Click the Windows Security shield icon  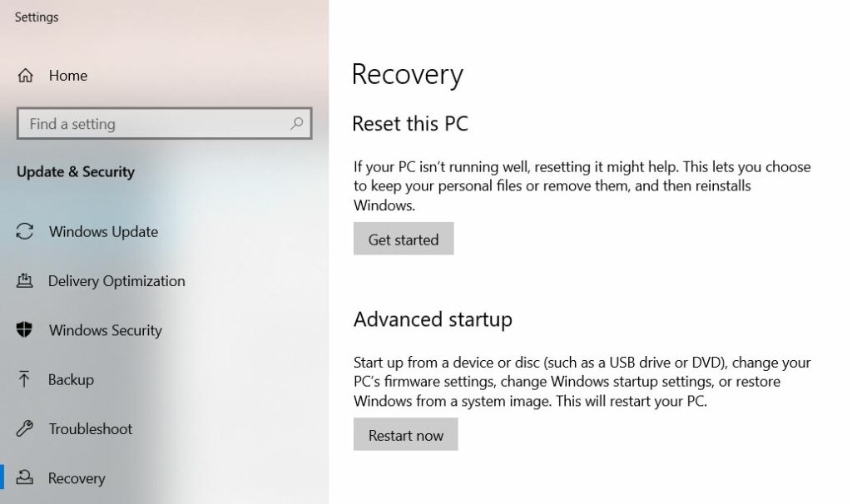click(x=25, y=330)
